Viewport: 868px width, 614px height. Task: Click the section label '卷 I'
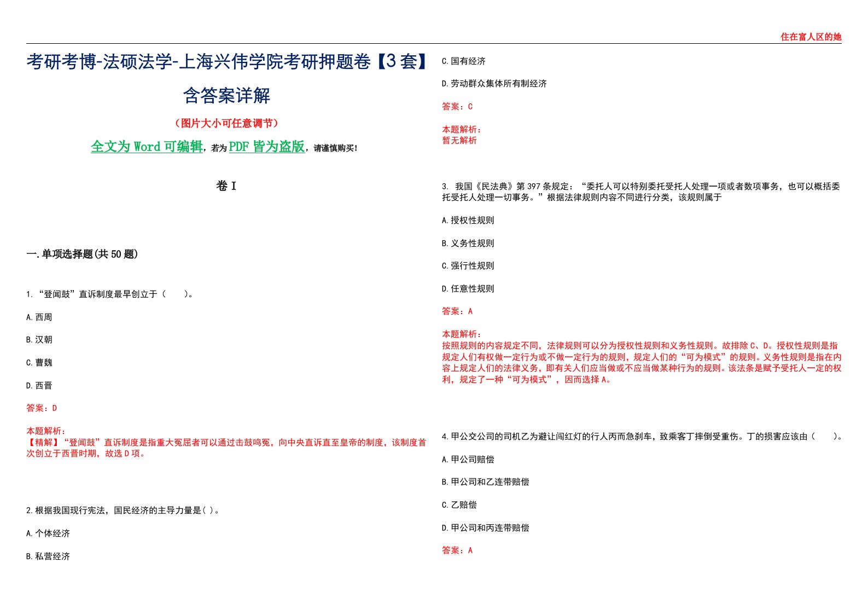coord(226,186)
